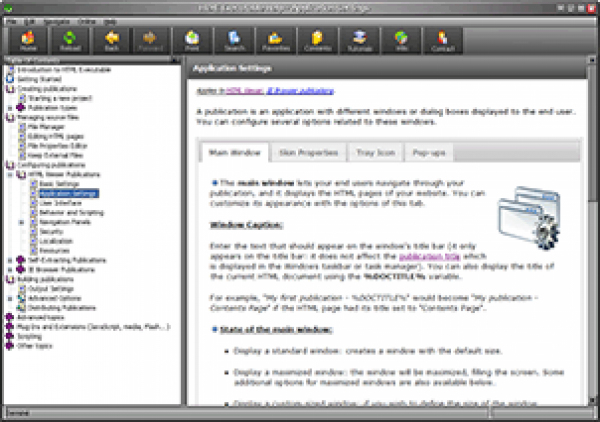This screenshot has width=600, height=422.
Task: Open the User Interface topic
Action: (60, 203)
